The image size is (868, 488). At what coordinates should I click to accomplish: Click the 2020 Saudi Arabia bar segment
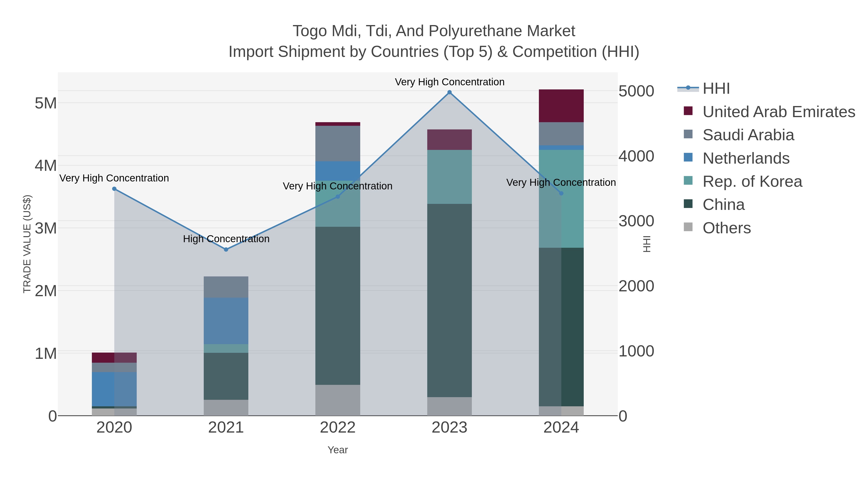114,368
